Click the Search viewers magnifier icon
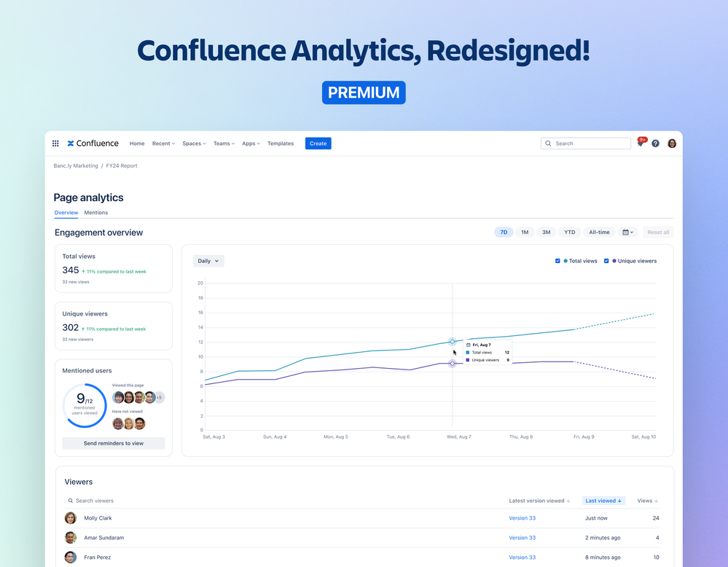The image size is (728, 567). point(71,501)
